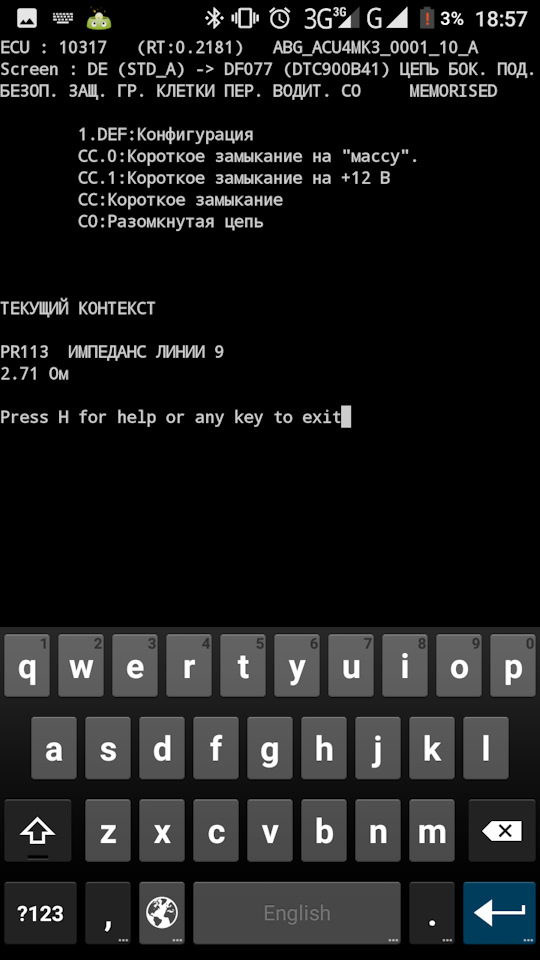
Task: Tap the keyboard notification icon
Action: point(62,19)
